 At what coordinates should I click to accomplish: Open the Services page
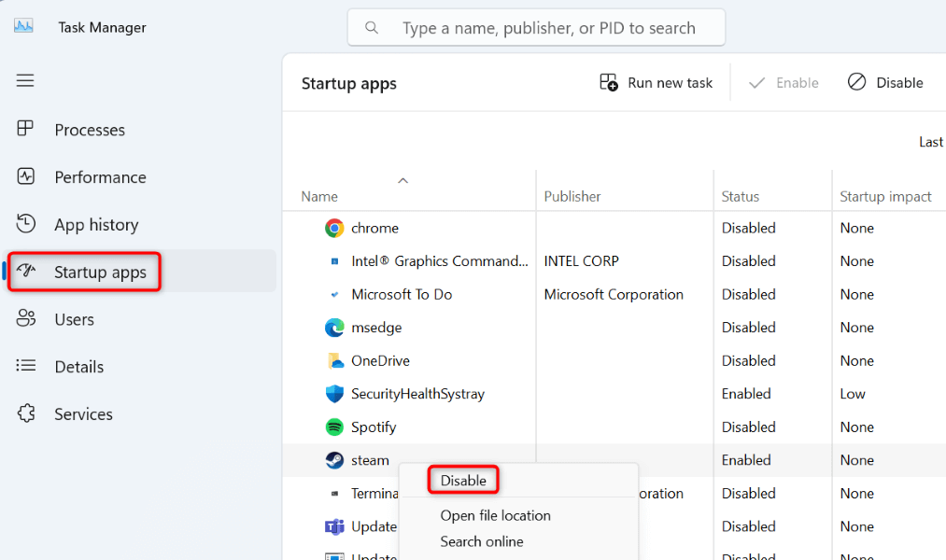[83, 414]
